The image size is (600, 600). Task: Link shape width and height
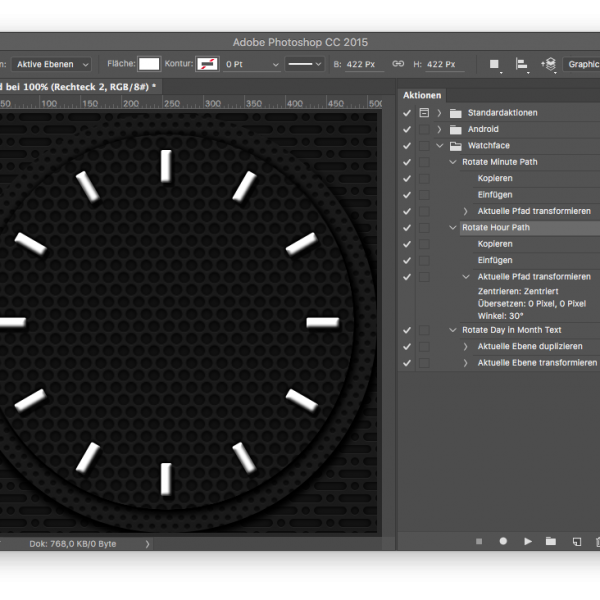[x=398, y=64]
